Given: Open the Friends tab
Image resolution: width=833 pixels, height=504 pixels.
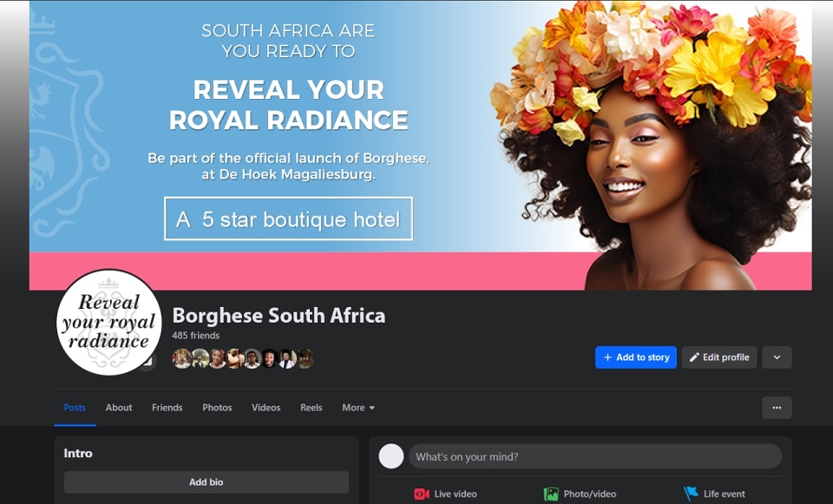Looking at the screenshot, I should click(167, 408).
